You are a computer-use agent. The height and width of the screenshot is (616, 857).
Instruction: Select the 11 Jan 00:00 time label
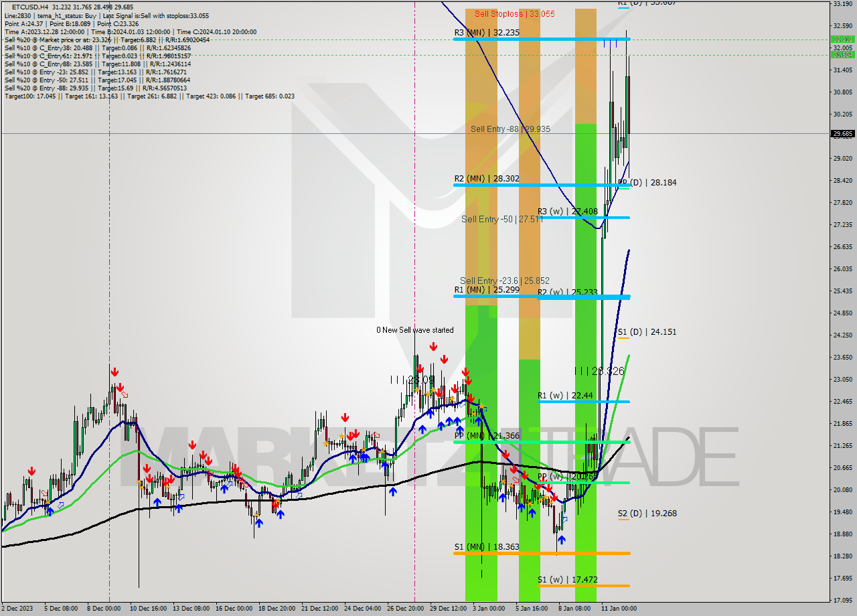pos(619,609)
